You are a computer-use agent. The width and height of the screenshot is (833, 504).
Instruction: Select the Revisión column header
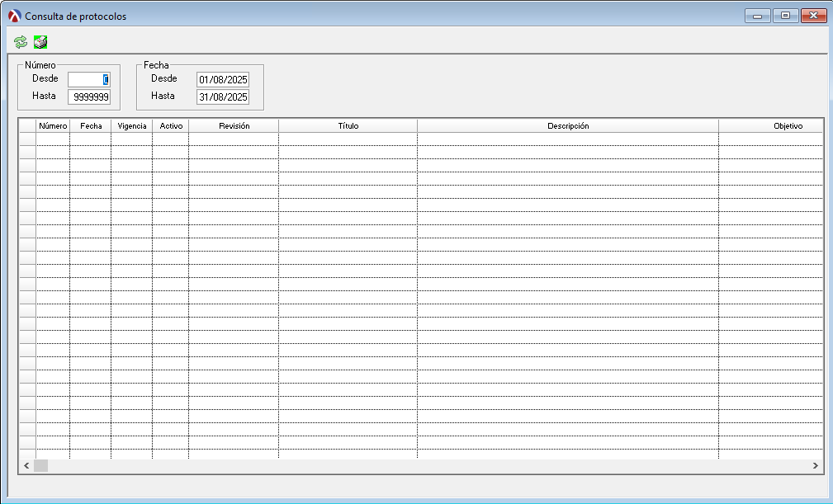tap(234, 126)
